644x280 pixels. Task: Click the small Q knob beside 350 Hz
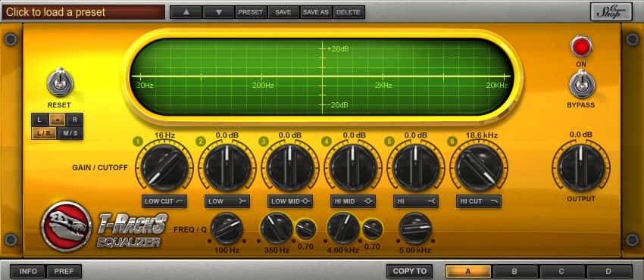coord(306,229)
